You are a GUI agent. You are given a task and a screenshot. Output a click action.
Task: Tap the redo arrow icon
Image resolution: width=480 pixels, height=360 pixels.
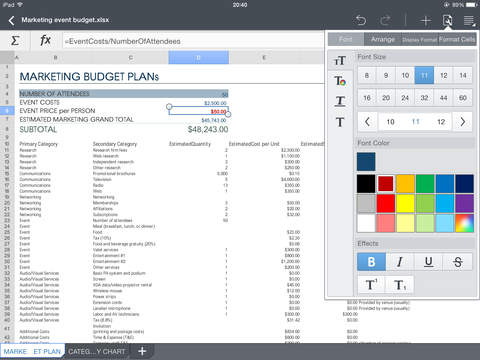(x=385, y=20)
